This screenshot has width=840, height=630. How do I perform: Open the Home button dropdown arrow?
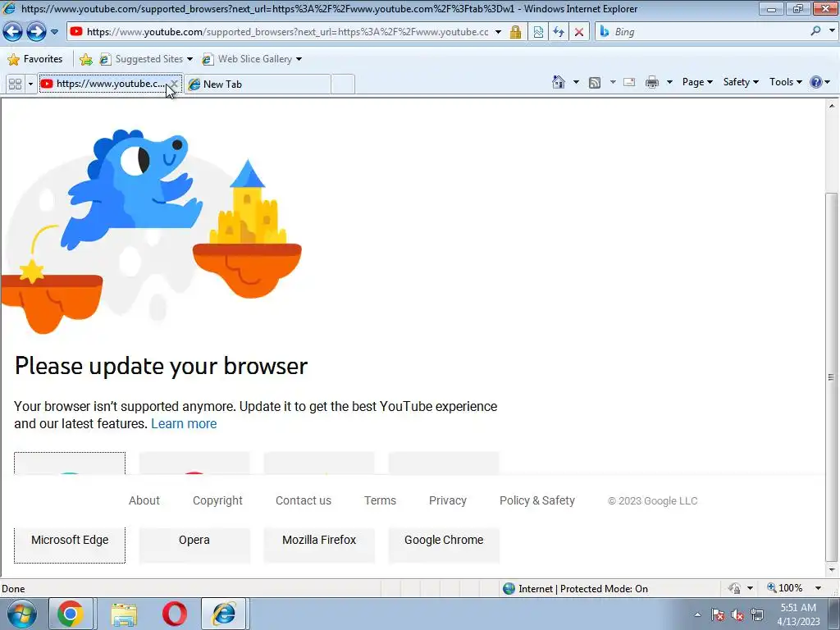pos(577,82)
